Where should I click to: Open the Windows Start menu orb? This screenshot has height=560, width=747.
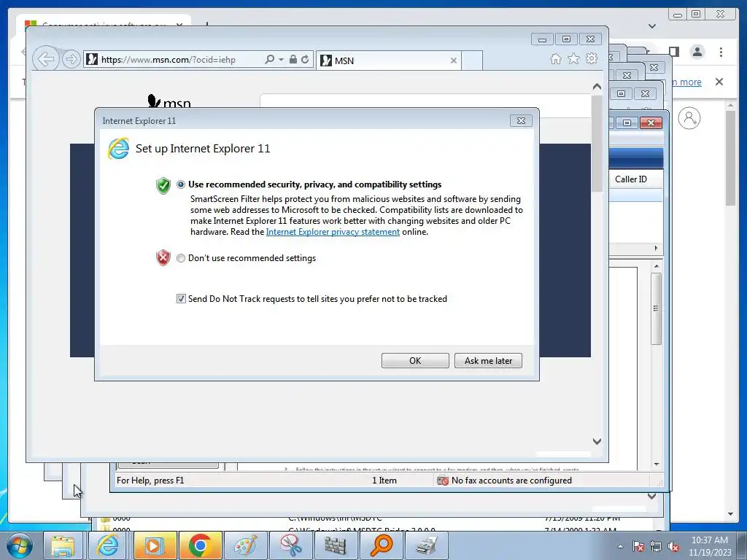[19, 545]
